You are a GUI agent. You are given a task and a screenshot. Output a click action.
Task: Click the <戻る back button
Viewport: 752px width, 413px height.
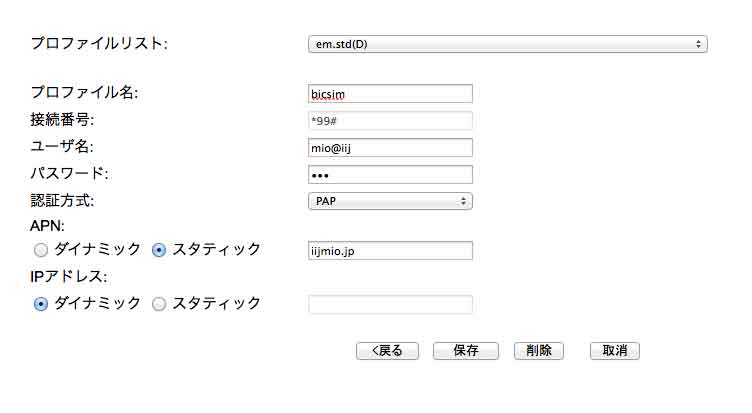387,351
